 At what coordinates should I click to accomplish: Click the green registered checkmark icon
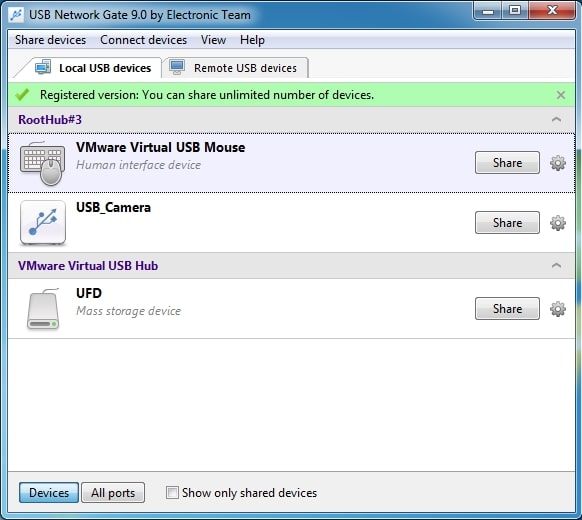point(22,95)
